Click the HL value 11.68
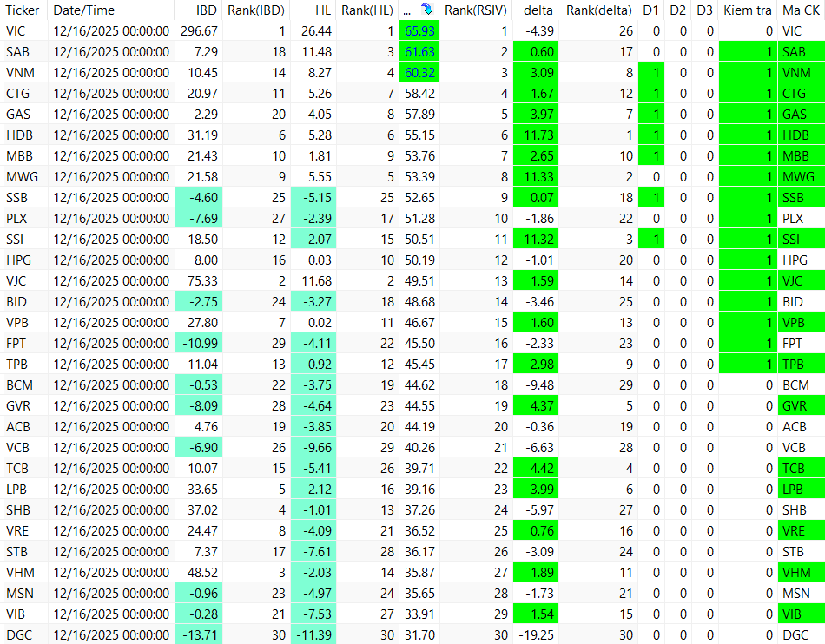The width and height of the screenshot is (825, 644). click(x=316, y=280)
